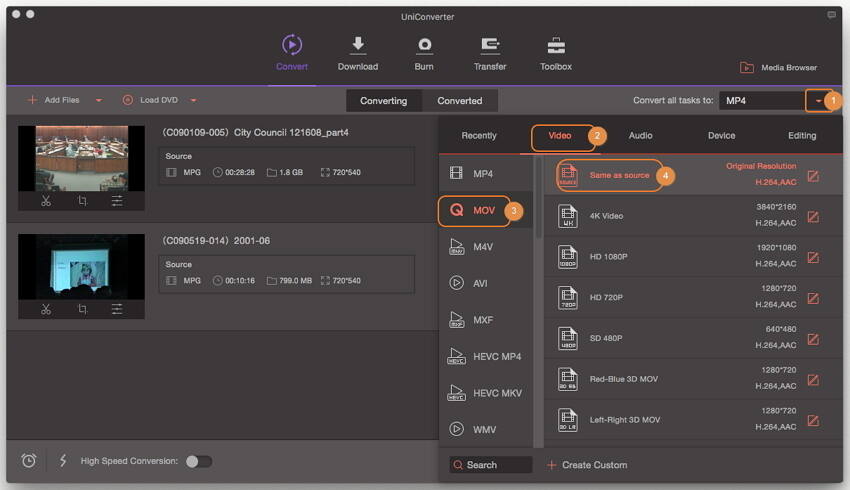Open effects settings for City Council video
850x490 pixels.
(117, 201)
